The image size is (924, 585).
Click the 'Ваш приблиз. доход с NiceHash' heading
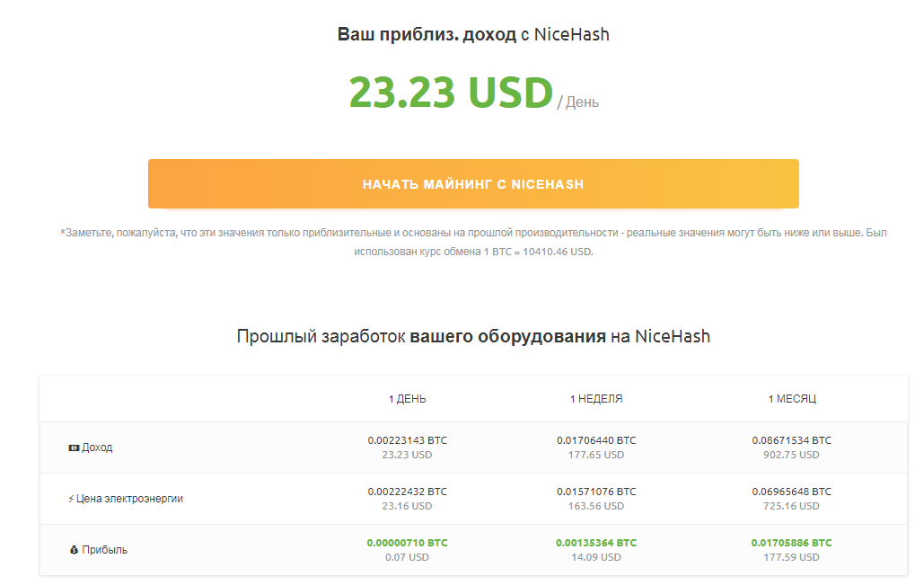(473, 35)
